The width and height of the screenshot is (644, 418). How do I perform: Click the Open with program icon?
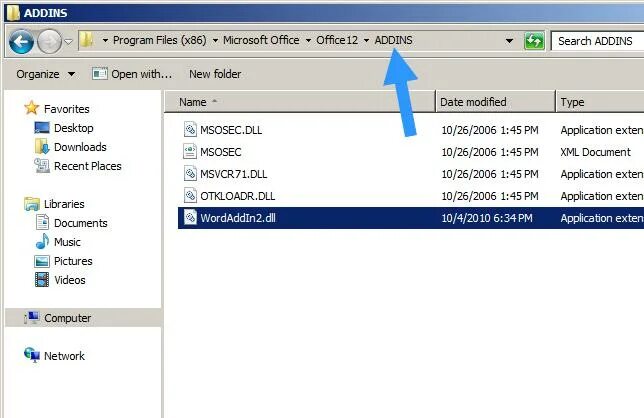click(100, 73)
